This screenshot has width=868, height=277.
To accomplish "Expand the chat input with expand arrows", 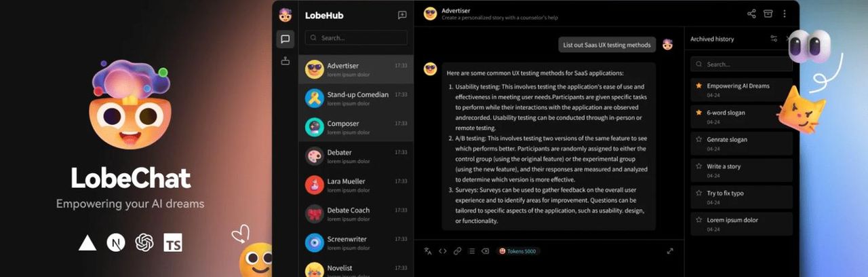I will [x=670, y=251].
